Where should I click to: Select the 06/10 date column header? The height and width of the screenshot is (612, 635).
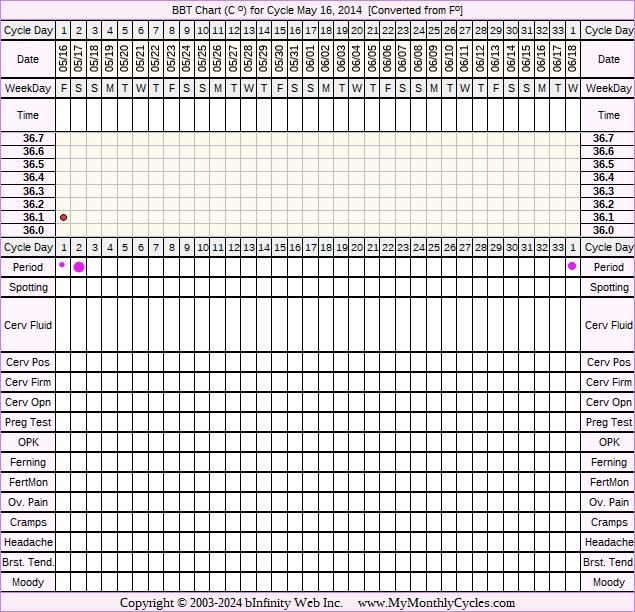pyautogui.click(x=449, y=59)
